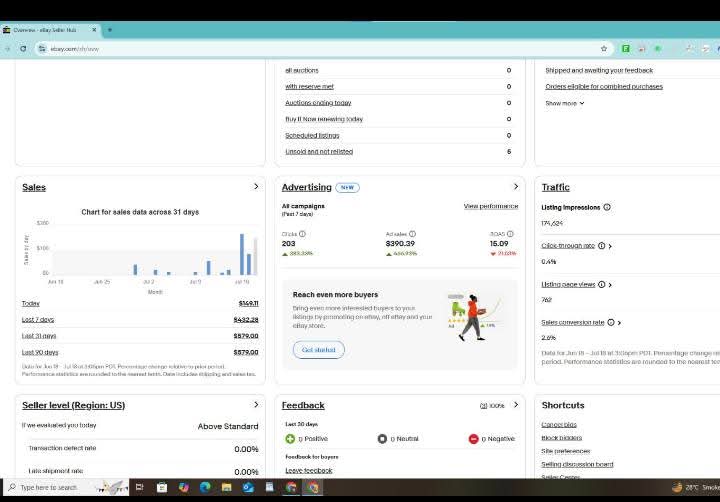Open Sales conversion rate details chevron

point(619,323)
